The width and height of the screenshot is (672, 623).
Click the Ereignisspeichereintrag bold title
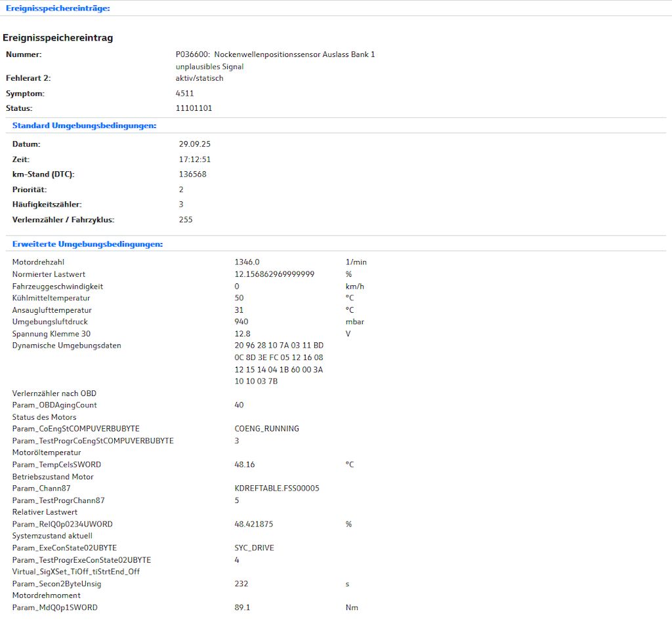[58, 38]
